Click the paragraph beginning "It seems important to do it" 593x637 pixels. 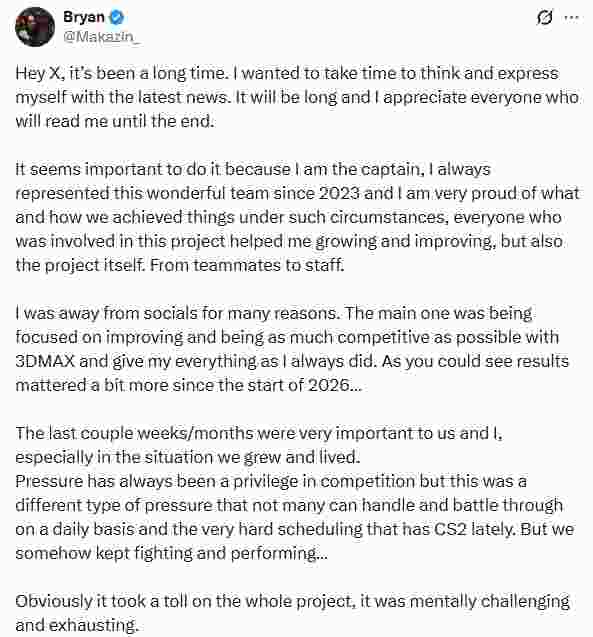pyautogui.click(x=297, y=217)
